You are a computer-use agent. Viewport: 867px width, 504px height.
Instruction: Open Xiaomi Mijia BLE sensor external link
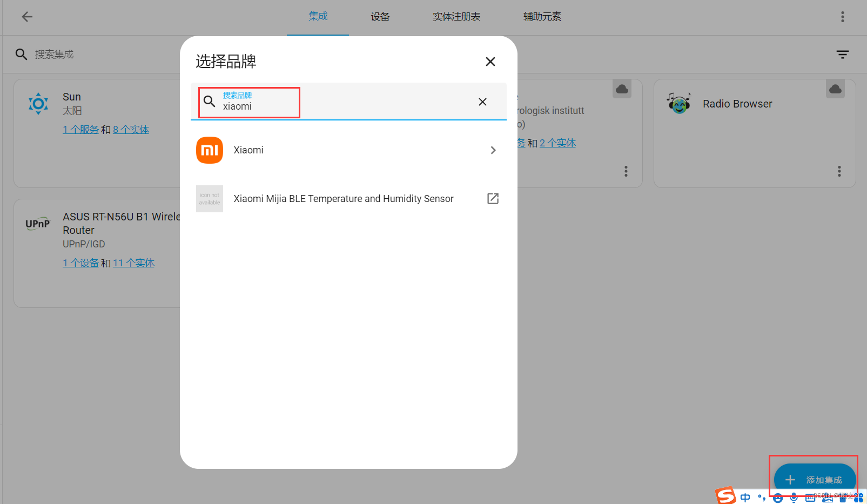(x=493, y=199)
